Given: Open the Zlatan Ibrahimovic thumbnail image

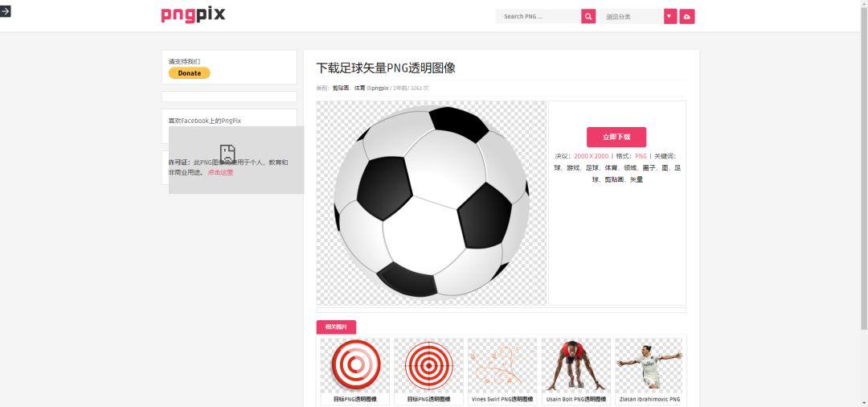Looking at the screenshot, I should tap(650, 365).
